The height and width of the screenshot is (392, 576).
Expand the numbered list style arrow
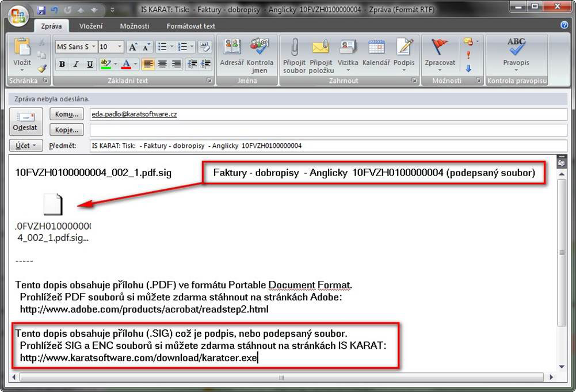click(192, 47)
